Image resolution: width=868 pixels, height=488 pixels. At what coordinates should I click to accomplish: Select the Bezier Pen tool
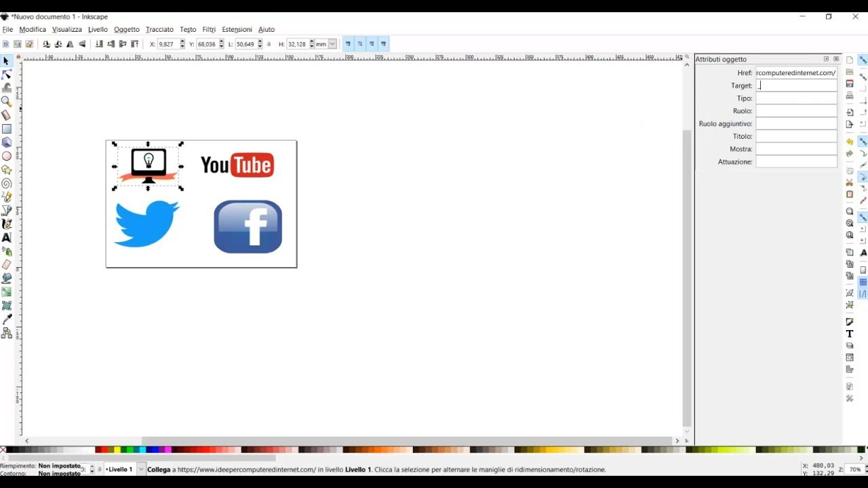click(6, 210)
